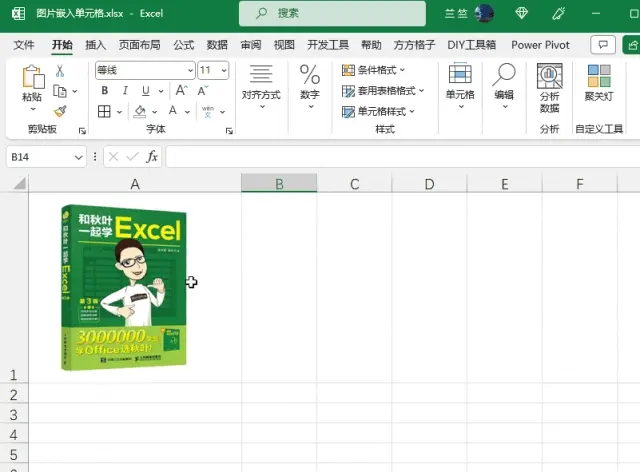Click the pen Coming Soon icon

[558, 13]
